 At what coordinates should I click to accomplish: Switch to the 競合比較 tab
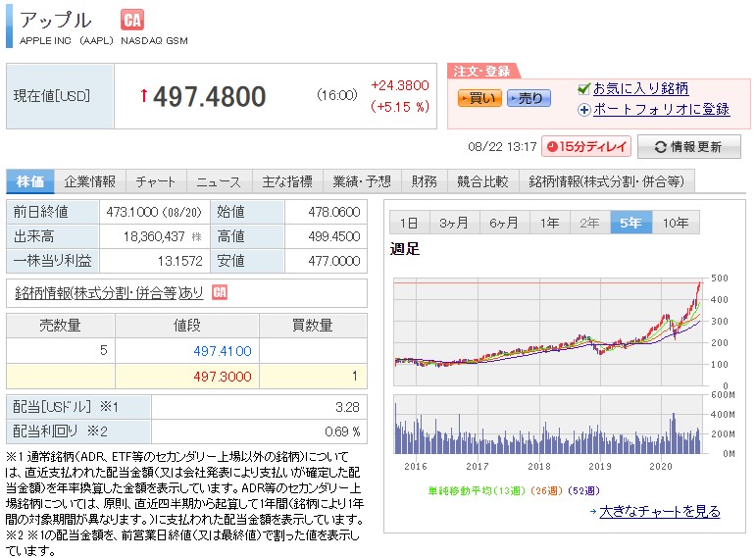click(483, 181)
